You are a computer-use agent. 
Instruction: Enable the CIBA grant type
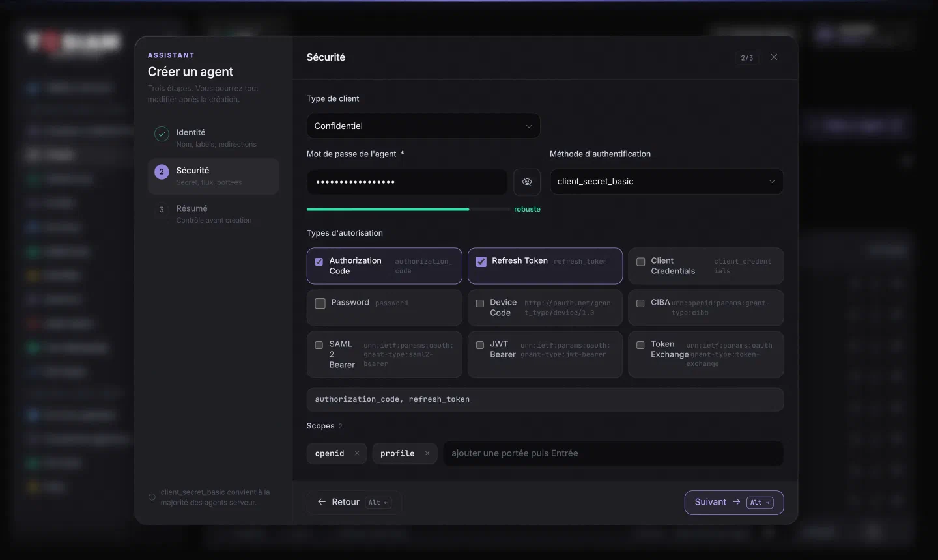pos(640,303)
